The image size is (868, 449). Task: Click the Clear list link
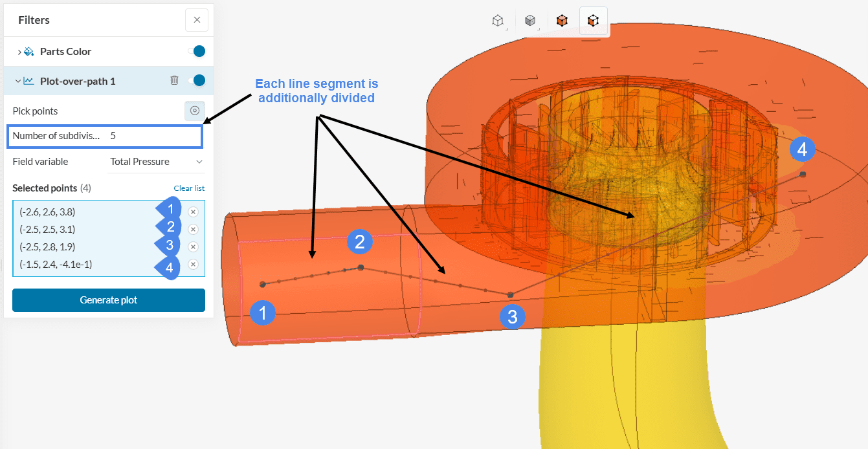coord(189,188)
